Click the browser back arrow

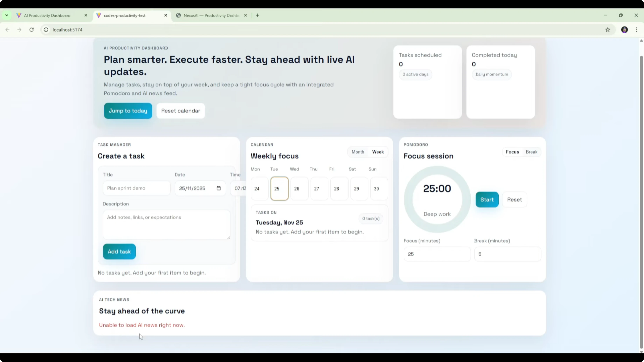point(8,30)
